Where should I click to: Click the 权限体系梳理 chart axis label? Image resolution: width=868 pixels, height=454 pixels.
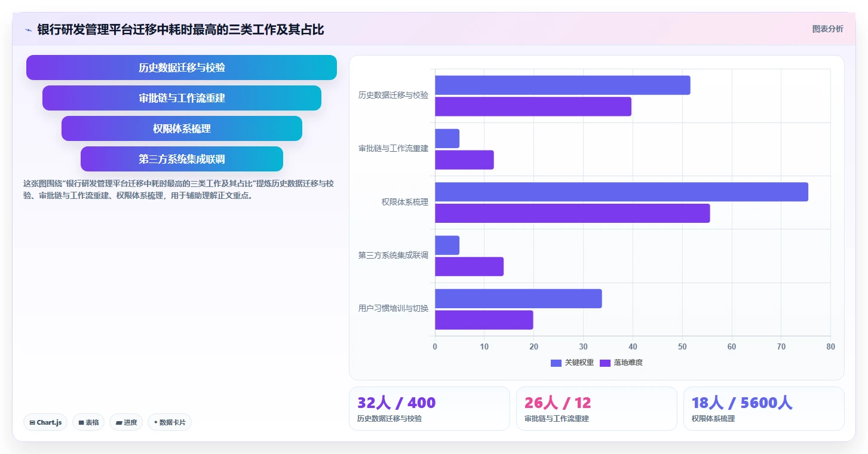[x=405, y=202]
